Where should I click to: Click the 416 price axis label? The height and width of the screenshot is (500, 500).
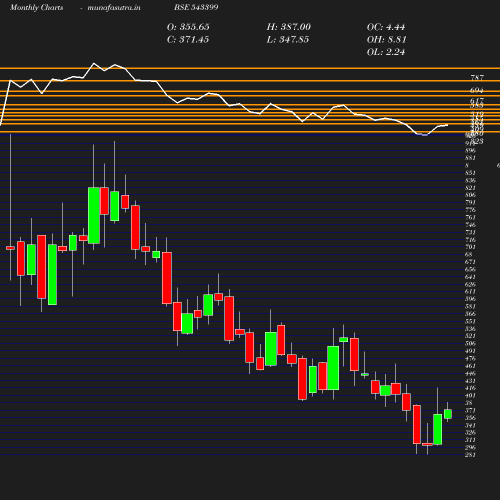pyautogui.click(x=470, y=388)
